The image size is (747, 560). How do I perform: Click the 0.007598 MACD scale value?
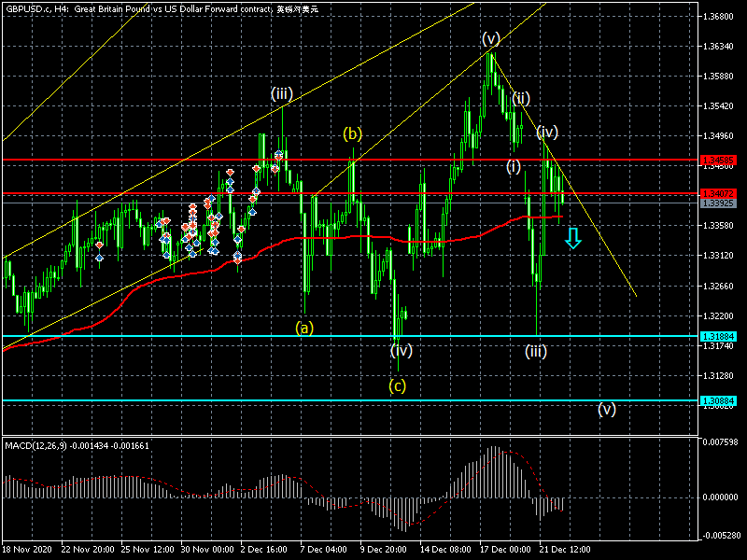pos(720,441)
